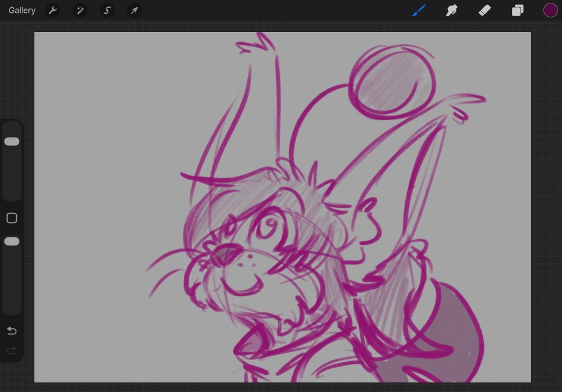This screenshot has height=392, width=562.
Task: Activate the Selection tool
Action: click(107, 10)
